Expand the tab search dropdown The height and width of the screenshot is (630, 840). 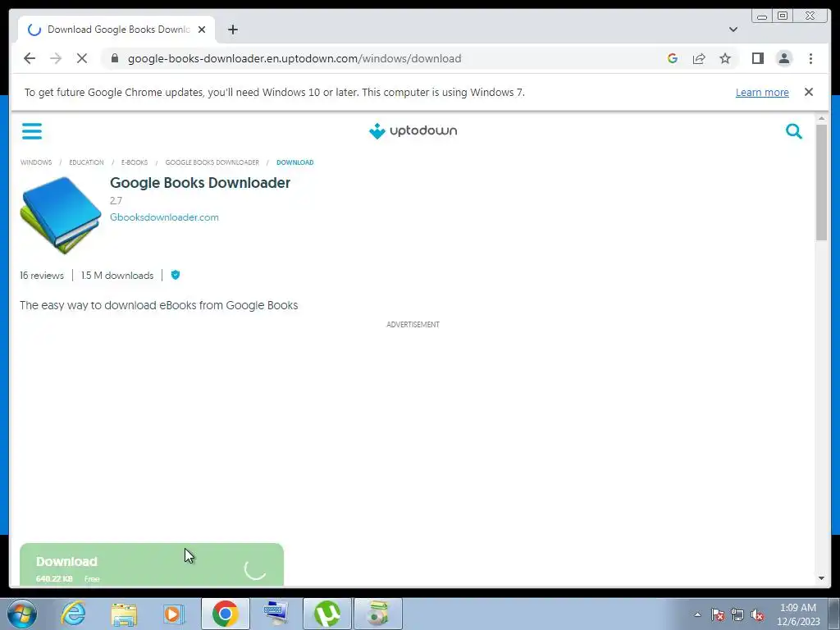click(733, 30)
